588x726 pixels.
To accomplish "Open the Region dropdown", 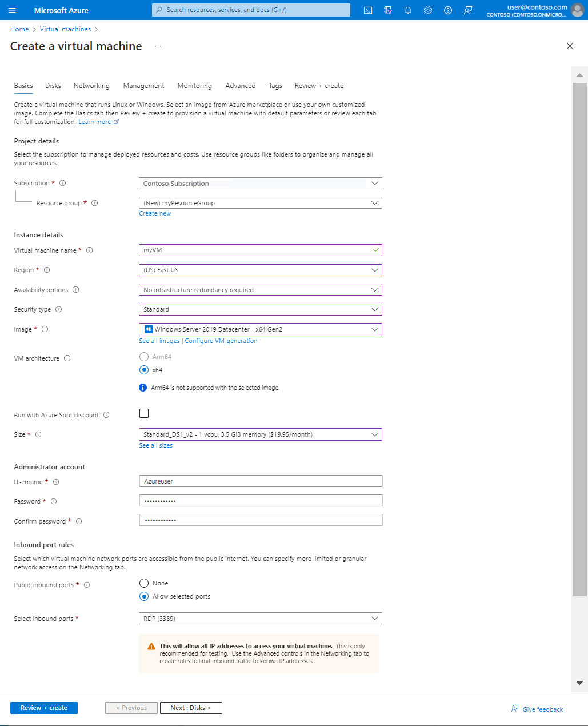I will (x=261, y=270).
